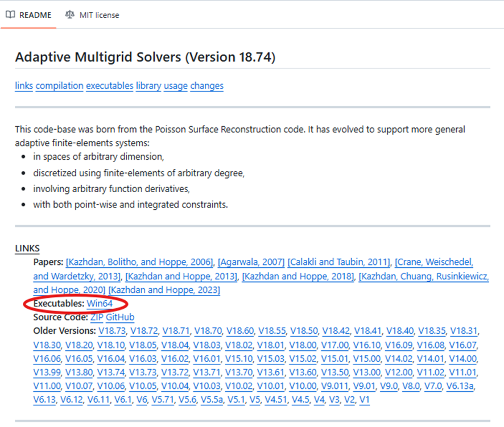The width and height of the screenshot is (504, 427).
Task: Open older version V9.011
Action: point(335,386)
